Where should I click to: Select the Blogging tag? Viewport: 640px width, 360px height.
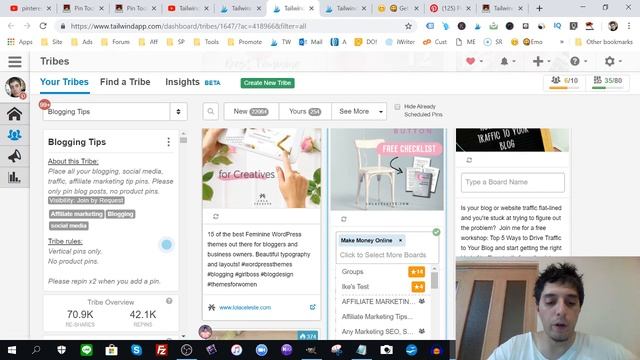click(x=120, y=214)
